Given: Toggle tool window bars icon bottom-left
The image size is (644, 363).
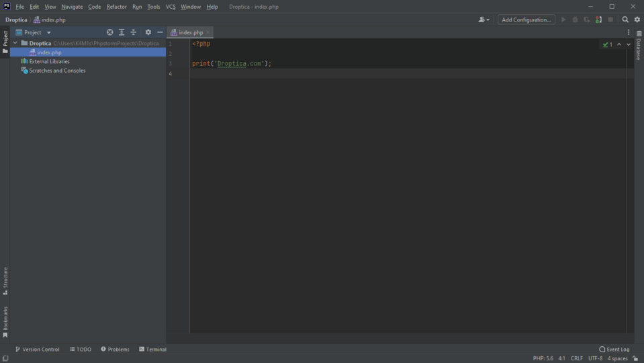Looking at the screenshot, I should click(5, 358).
